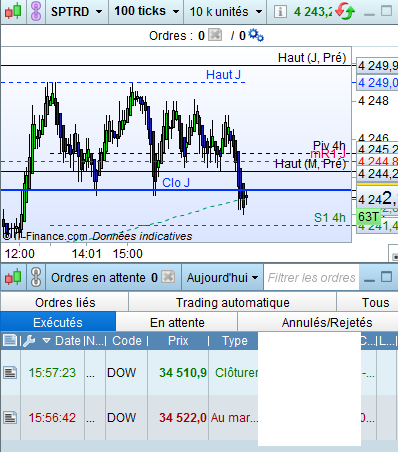Click the Type column header
The width and height of the screenshot is (398, 452).
pyautogui.click(x=235, y=341)
